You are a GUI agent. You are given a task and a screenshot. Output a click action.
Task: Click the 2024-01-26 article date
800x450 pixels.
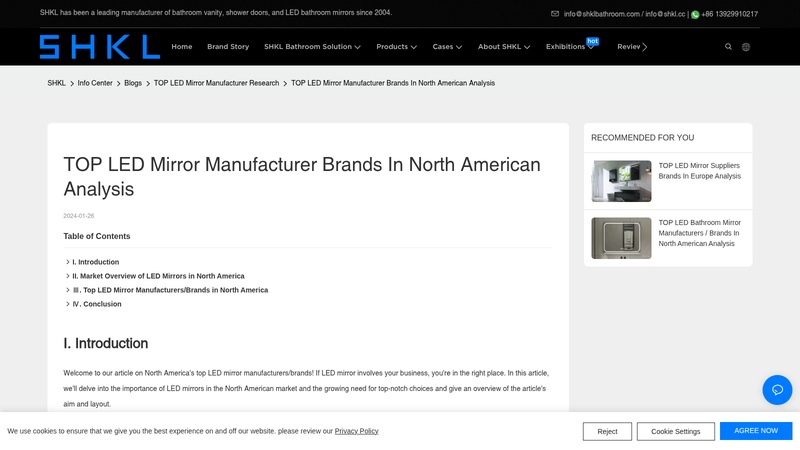click(x=79, y=216)
